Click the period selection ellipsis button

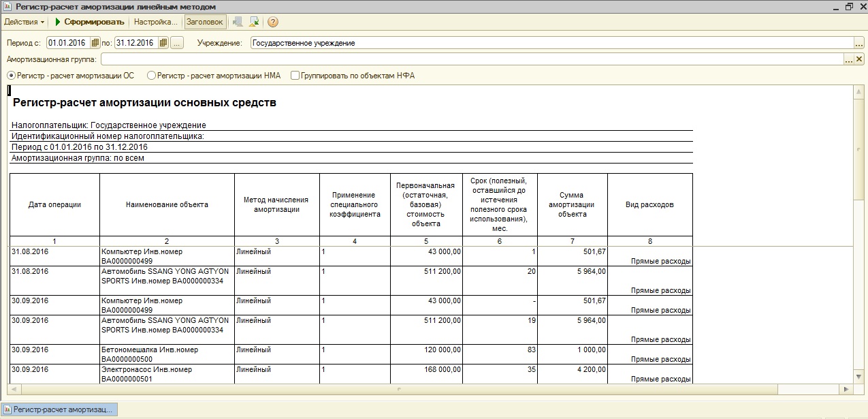click(x=177, y=43)
